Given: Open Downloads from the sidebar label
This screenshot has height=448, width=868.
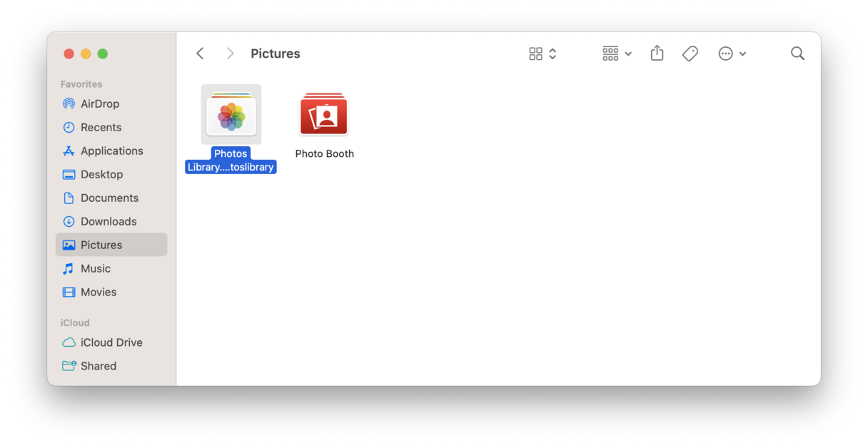Looking at the screenshot, I should click(x=108, y=221).
